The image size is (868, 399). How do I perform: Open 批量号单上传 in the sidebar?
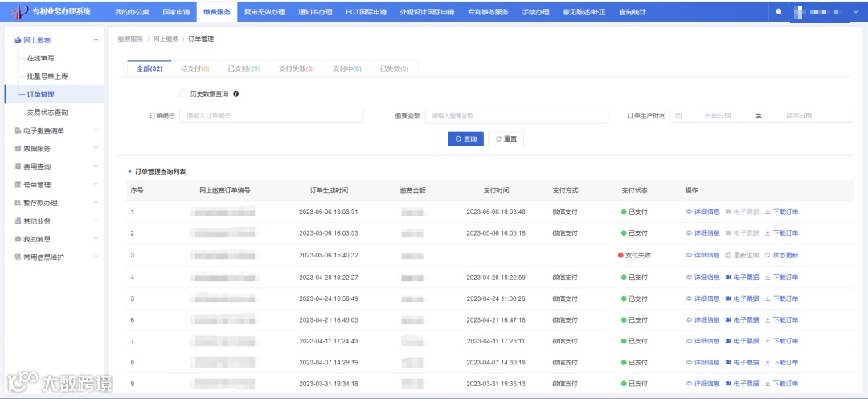(x=47, y=76)
